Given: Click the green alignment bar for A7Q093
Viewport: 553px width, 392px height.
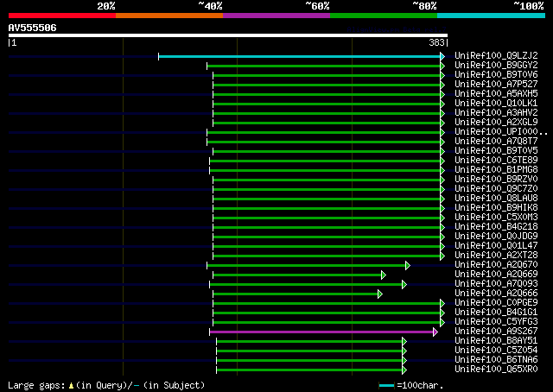Looking at the screenshot, I should (306, 285).
